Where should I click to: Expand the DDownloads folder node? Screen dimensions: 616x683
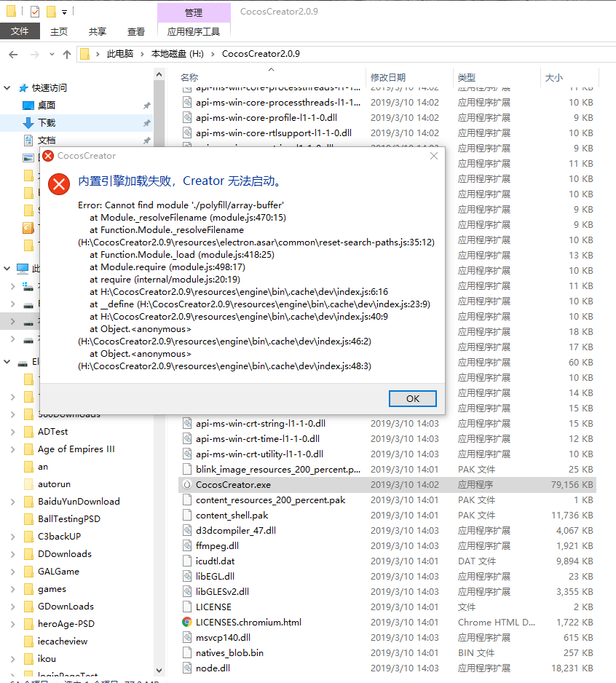coord(12,554)
